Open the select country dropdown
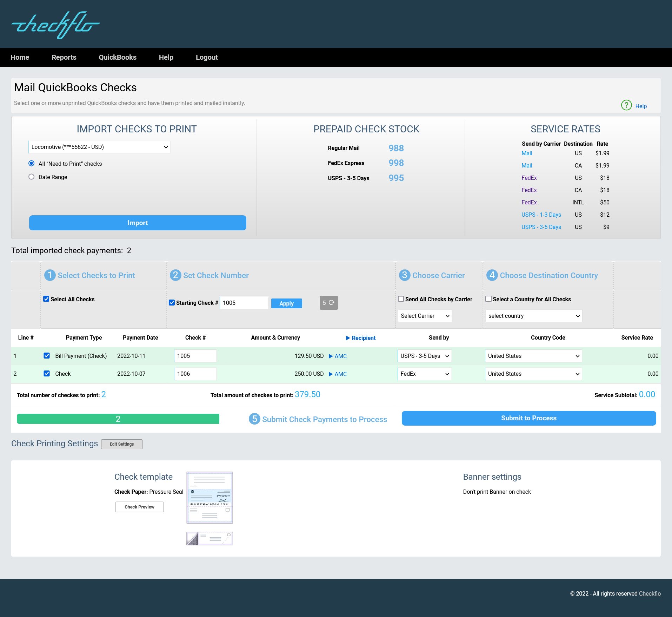 coord(534,316)
